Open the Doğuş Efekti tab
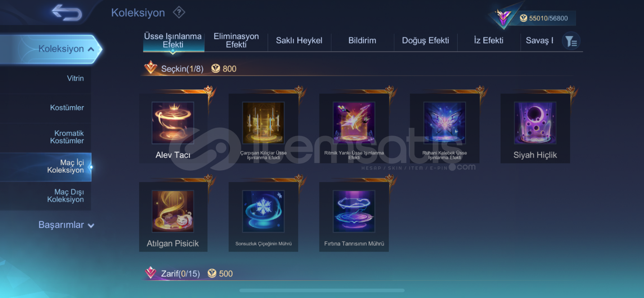This screenshot has height=298, width=644. click(x=425, y=41)
